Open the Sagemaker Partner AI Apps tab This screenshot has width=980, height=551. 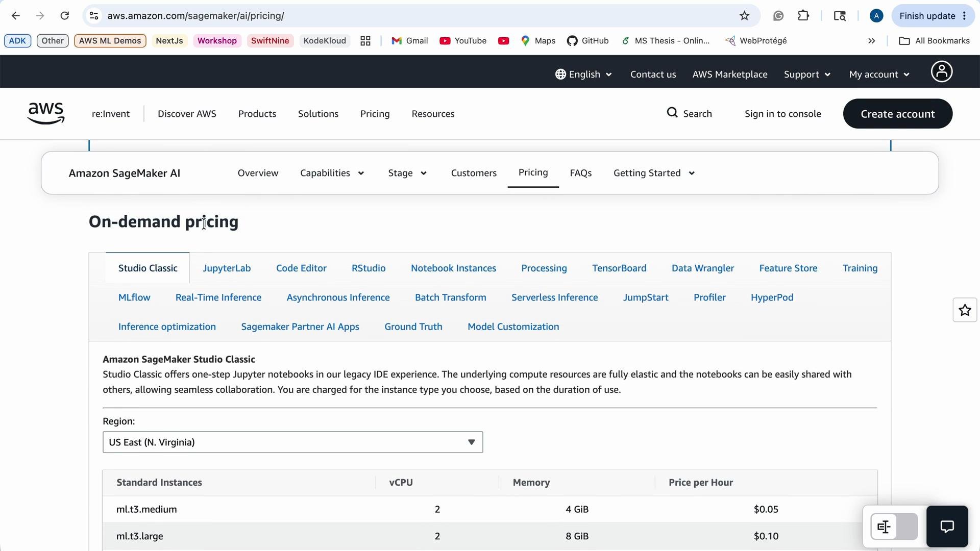pos(300,327)
